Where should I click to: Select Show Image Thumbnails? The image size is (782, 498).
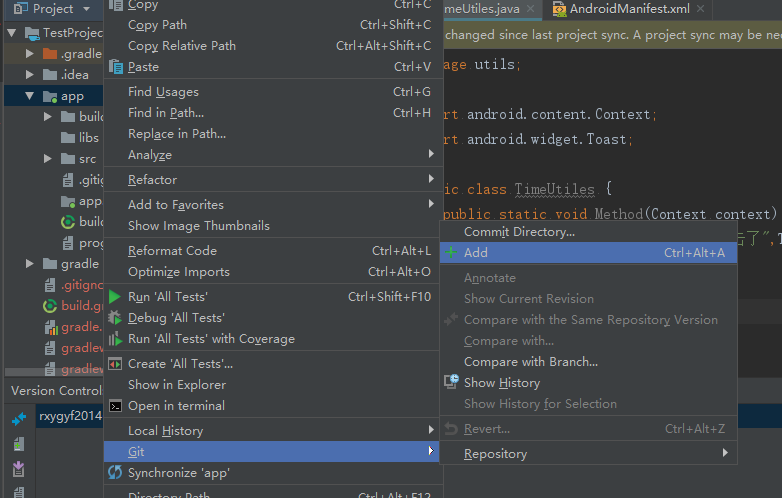273,226
